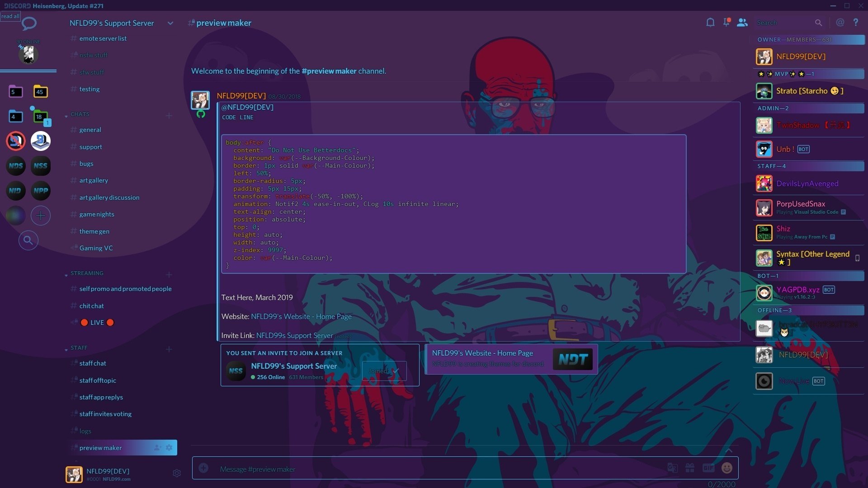This screenshot has height=488, width=868.
Task: Click the Search field in the header
Action: pos(789,23)
